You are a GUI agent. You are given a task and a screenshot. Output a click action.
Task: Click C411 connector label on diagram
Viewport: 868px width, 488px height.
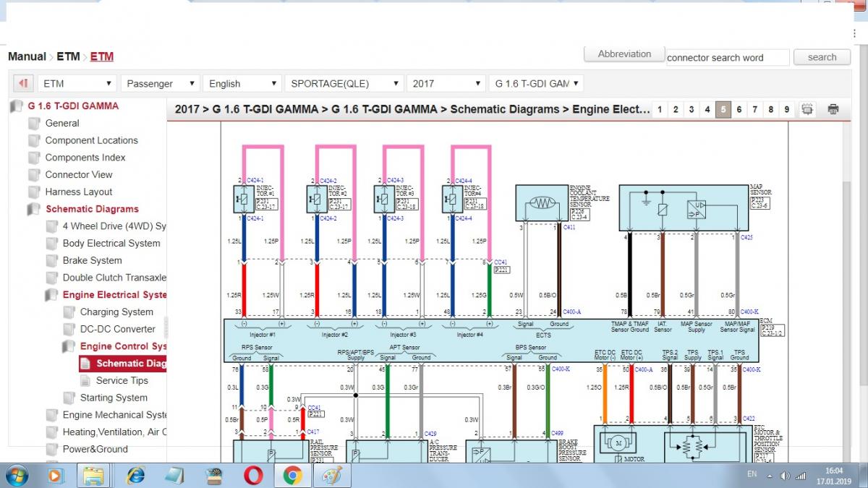[x=569, y=227]
